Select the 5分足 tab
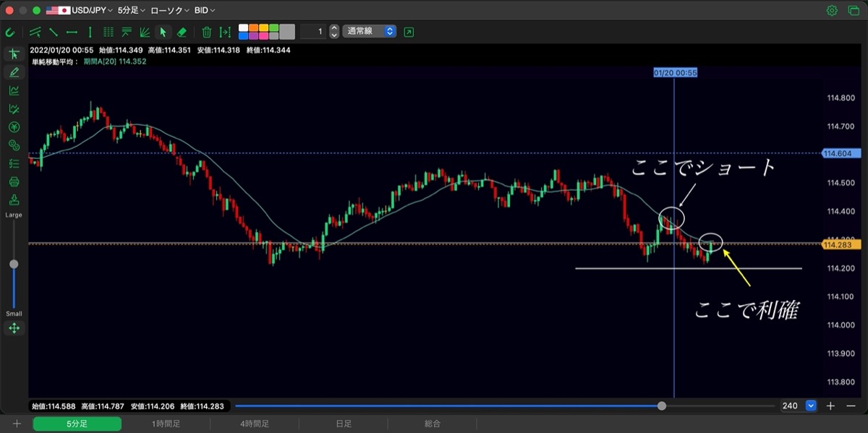The width and height of the screenshot is (868, 433). pyautogui.click(x=77, y=424)
